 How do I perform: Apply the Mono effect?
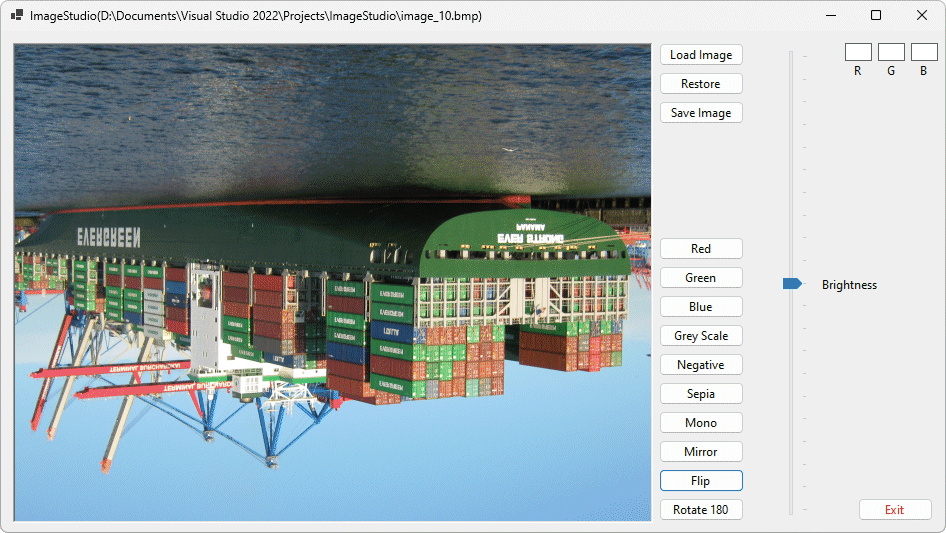(701, 423)
